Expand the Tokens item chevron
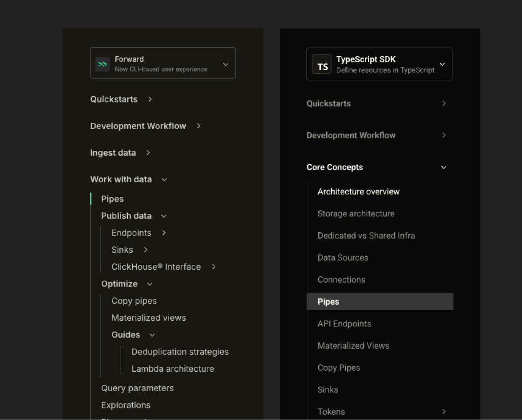Viewport: 522px width, 420px height. pos(444,412)
